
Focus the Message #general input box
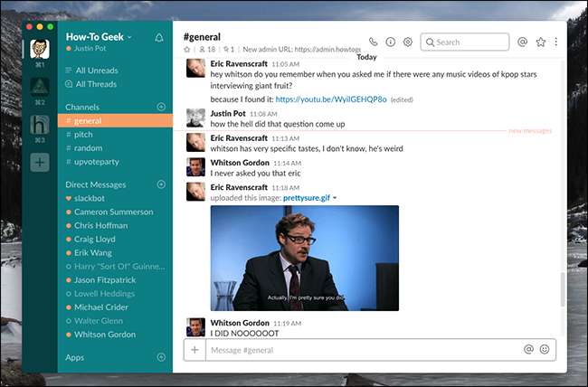click(365, 350)
